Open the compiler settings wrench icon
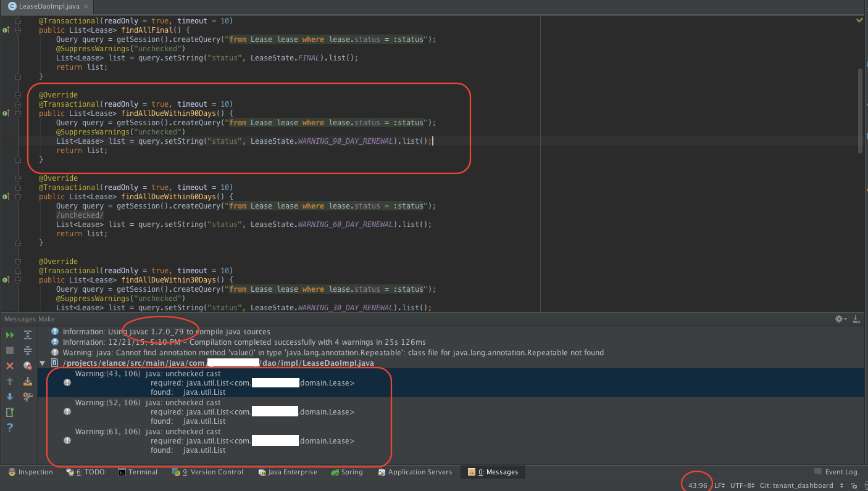This screenshot has width=868, height=491. [x=28, y=397]
